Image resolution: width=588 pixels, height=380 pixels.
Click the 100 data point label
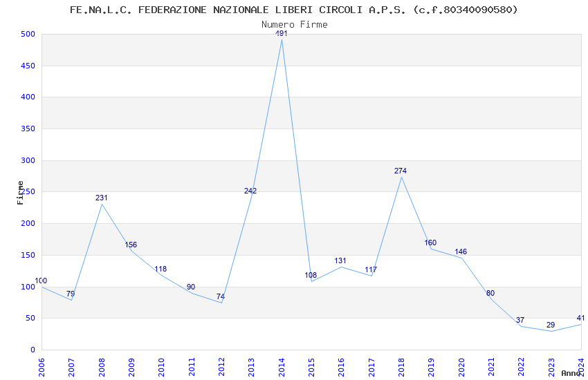click(x=41, y=281)
